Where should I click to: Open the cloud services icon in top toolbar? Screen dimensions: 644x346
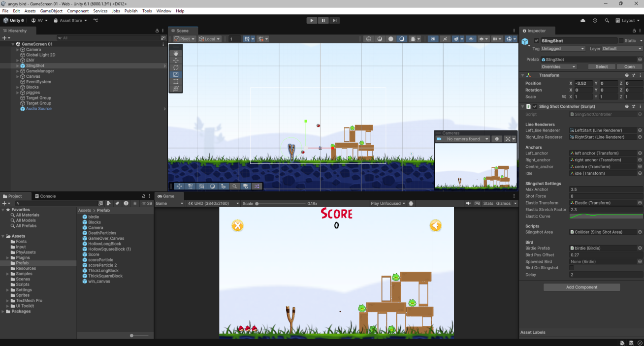tap(583, 21)
